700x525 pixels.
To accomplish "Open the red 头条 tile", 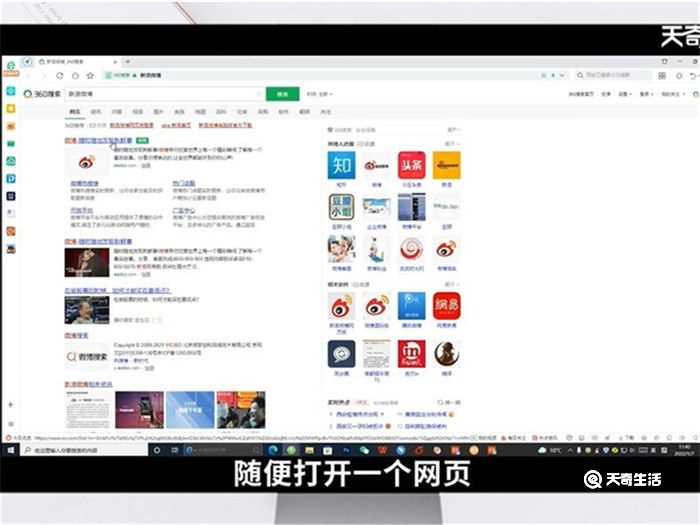I will 412,165.
